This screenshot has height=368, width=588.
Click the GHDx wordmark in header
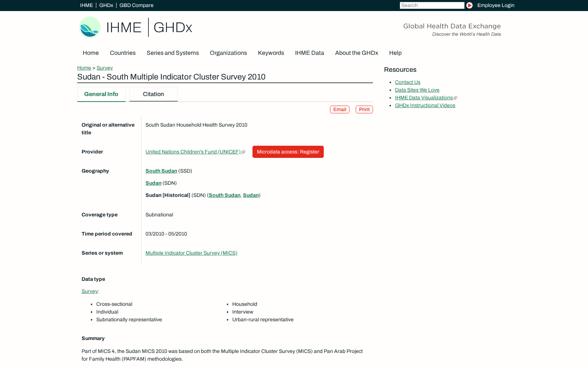point(173,28)
